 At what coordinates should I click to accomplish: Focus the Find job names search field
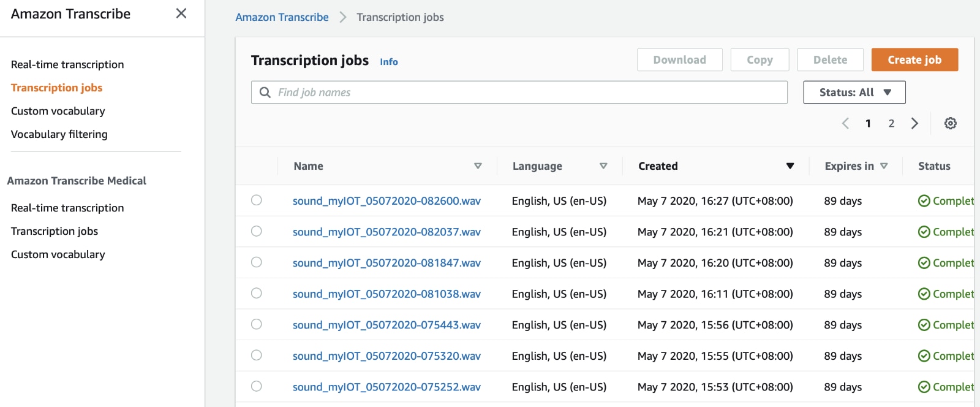click(x=519, y=93)
